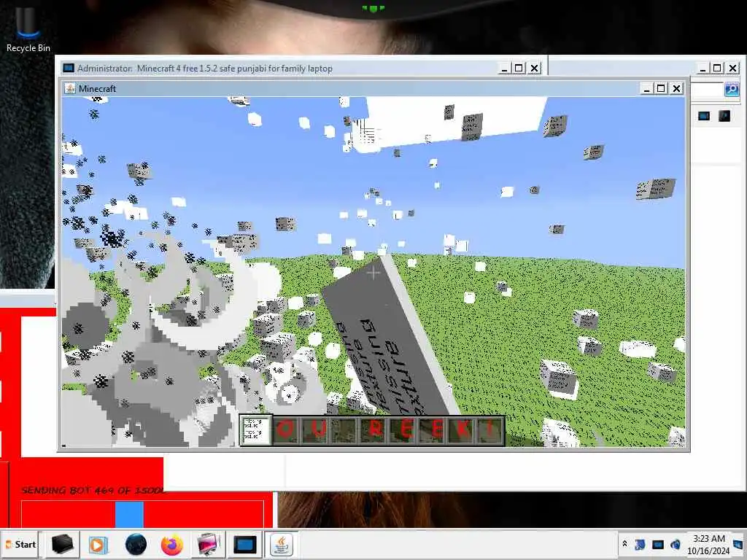Close the Administrator Minecraft 4 free window

click(x=535, y=68)
